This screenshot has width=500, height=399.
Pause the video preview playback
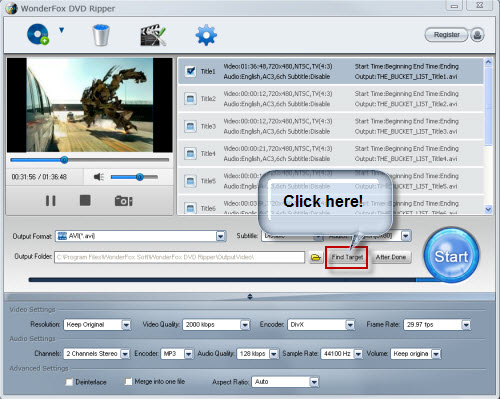[x=51, y=201]
